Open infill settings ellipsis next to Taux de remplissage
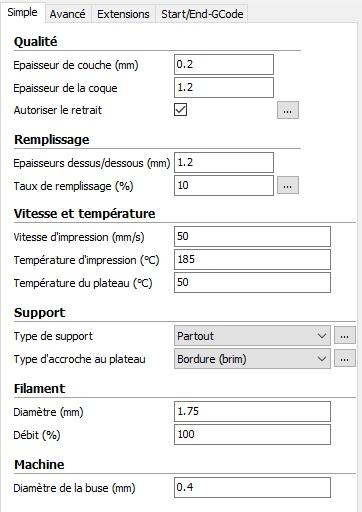Image resolution: width=362 pixels, height=512 pixels. click(288, 185)
